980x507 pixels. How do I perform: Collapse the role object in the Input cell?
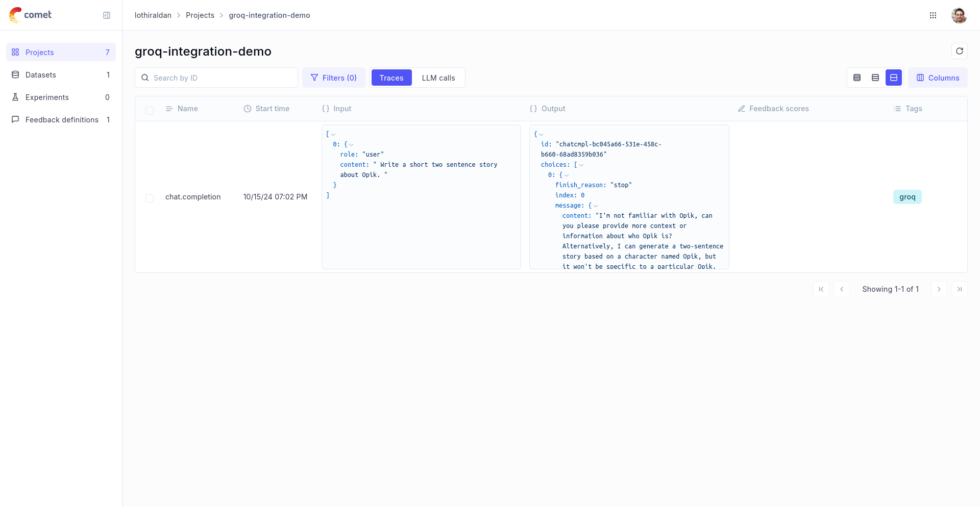click(x=350, y=144)
